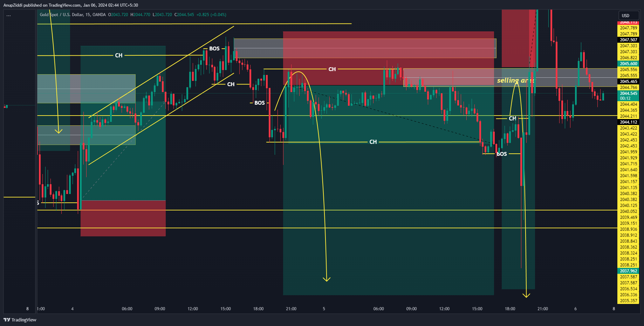
Task: Click the green price label 2037.962
Action: 629,271
